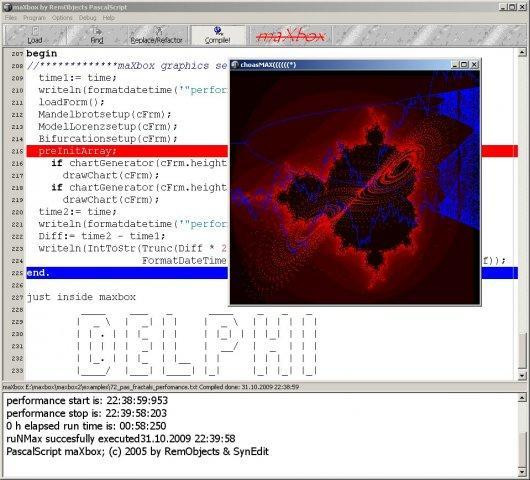530x480 pixels.
Task: Click the 'ModelLorenzsetup(cFrm);' line
Action: [x=108, y=126]
